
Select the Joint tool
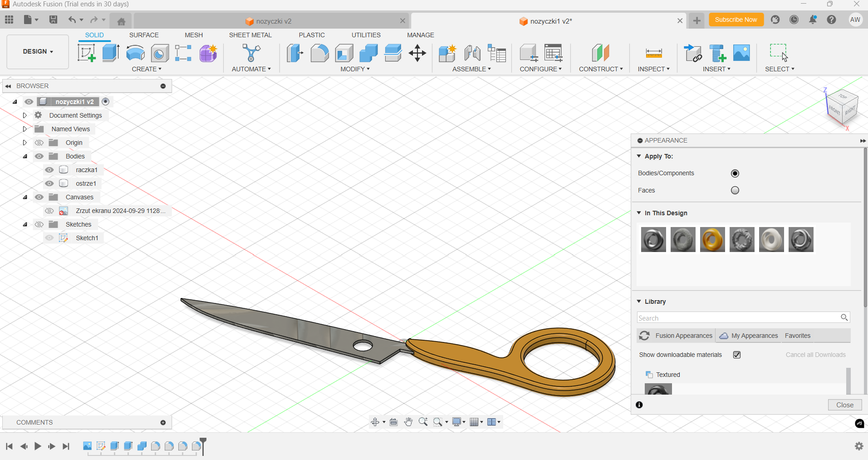pos(472,53)
